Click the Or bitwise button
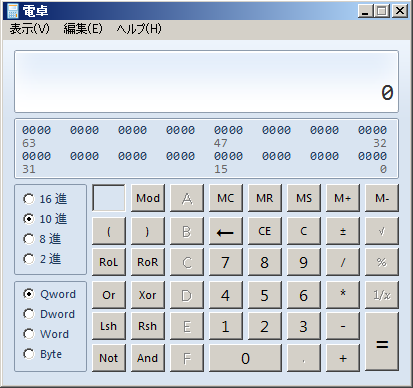 (109, 295)
